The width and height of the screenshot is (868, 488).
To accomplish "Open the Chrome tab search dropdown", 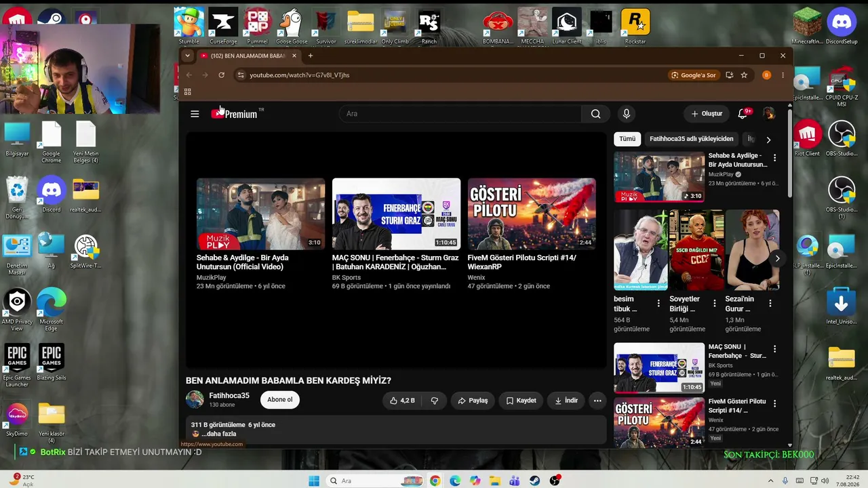I will click(188, 56).
